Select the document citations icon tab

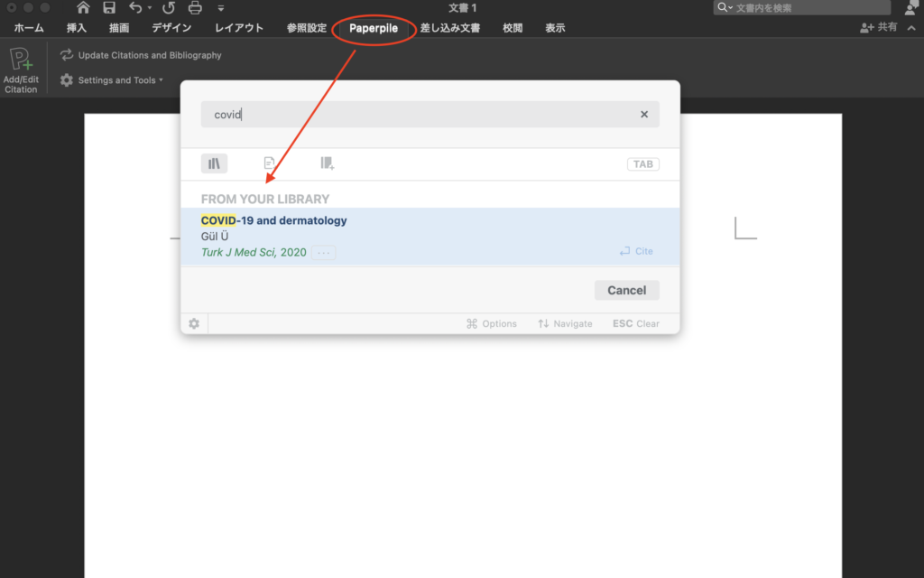[269, 163]
